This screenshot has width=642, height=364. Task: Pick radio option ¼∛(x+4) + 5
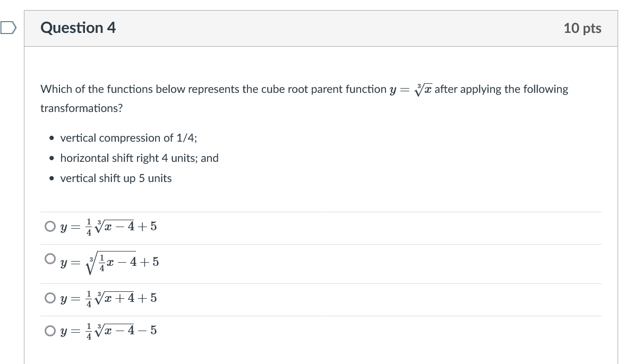pyautogui.click(x=50, y=298)
